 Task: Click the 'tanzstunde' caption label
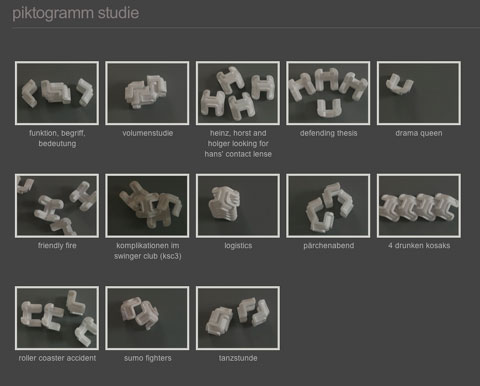click(238, 358)
